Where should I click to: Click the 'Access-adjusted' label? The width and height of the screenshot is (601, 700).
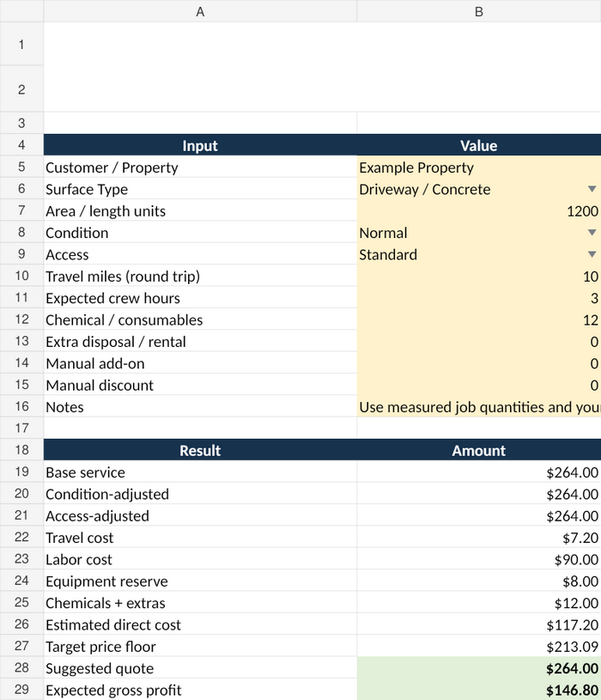(x=97, y=516)
